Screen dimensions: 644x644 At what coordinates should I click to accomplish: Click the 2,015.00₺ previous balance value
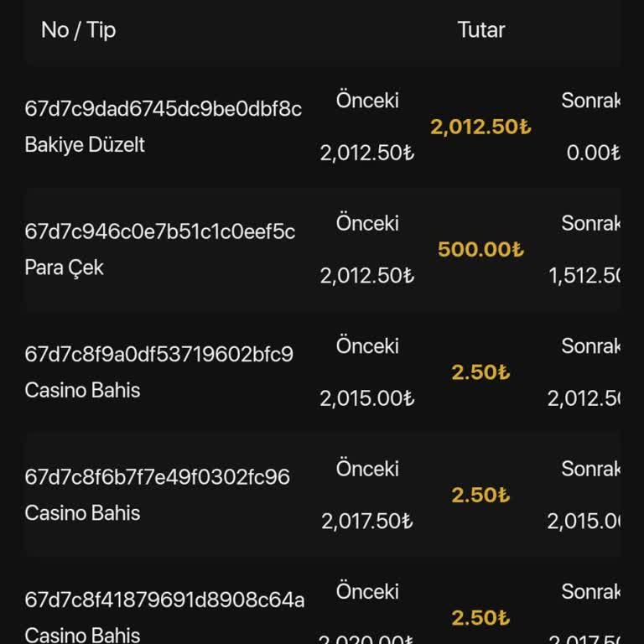click(367, 398)
